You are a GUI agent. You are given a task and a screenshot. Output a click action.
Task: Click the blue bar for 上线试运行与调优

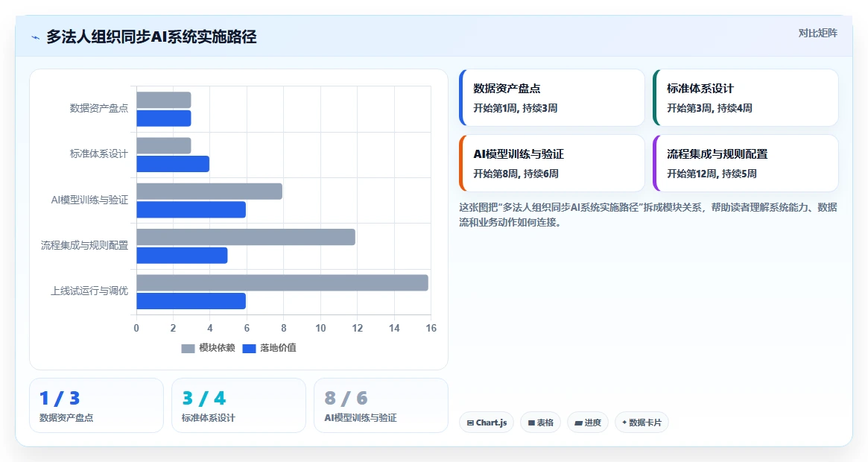click(x=191, y=301)
